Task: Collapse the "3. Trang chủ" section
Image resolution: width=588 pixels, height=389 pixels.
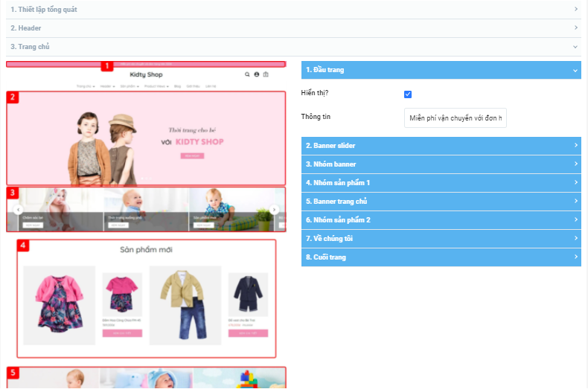Action: click(293, 47)
